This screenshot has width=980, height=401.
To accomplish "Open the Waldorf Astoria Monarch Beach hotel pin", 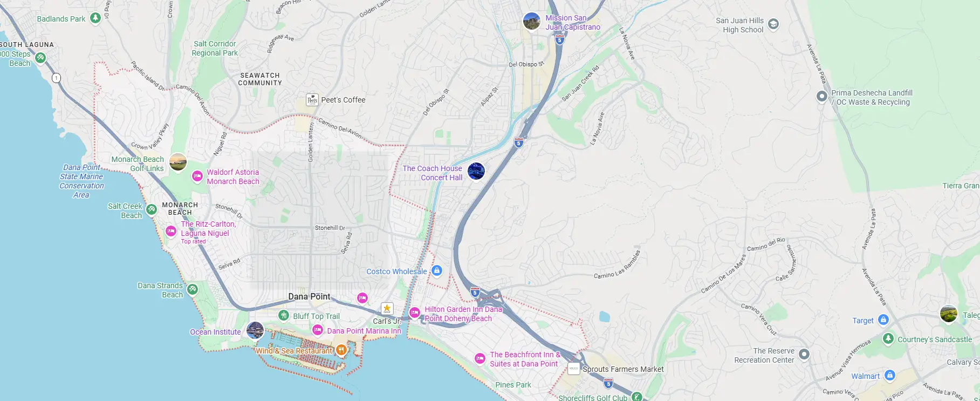I will 198,176.
